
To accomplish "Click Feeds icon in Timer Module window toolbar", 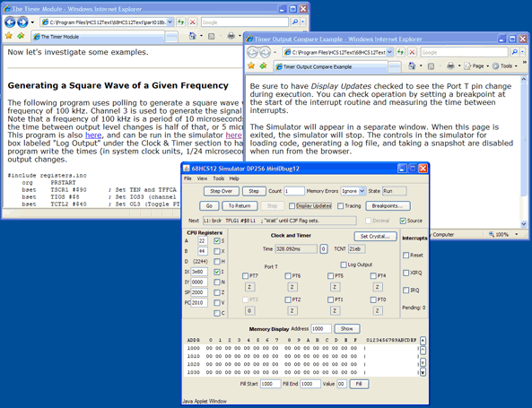I will (x=212, y=36).
